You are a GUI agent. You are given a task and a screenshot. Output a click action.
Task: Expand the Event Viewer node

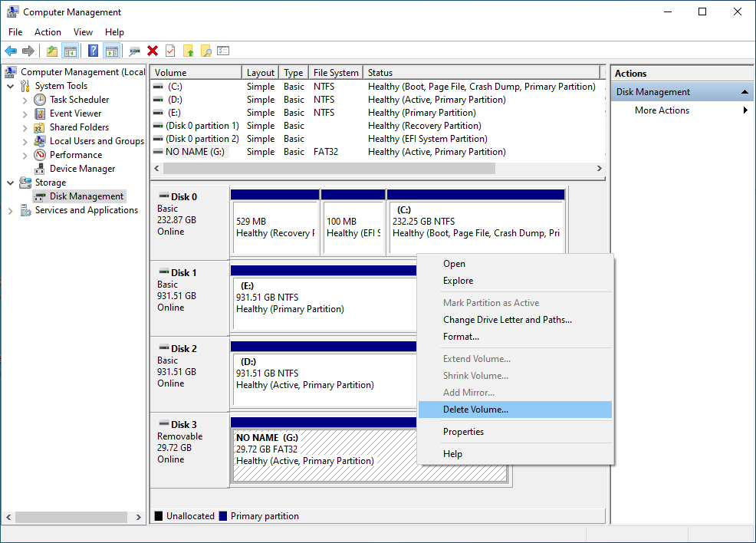coord(25,114)
